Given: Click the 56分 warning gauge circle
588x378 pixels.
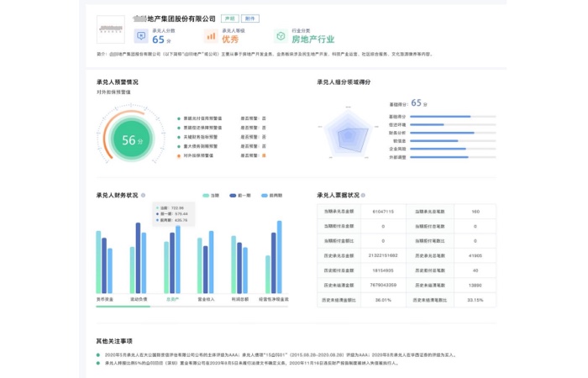Looking at the screenshot, I should pos(132,139).
